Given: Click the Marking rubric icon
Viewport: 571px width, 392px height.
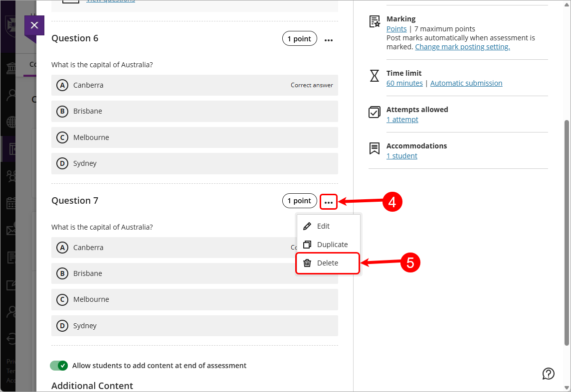Looking at the screenshot, I should pos(375,21).
